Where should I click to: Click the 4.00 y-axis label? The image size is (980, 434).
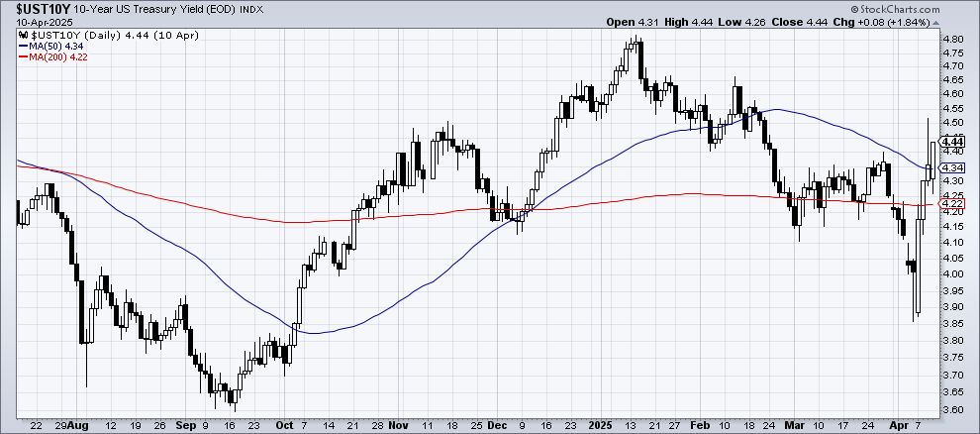coord(953,273)
